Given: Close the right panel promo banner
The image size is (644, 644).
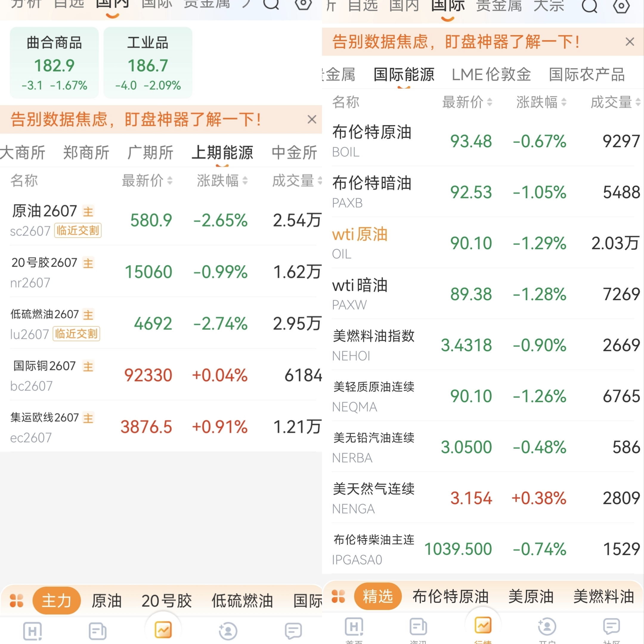Looking at the screenshot, I should click(x=630, y=42).
